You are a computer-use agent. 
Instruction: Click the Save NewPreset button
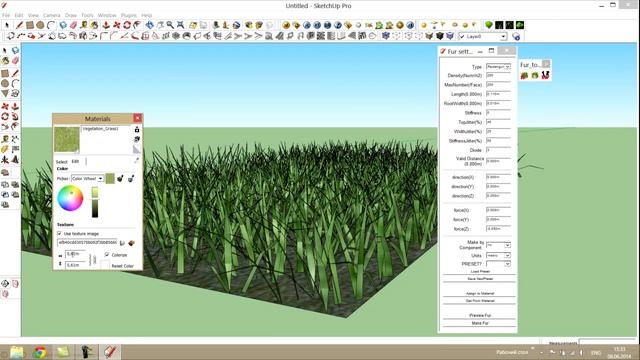coord(480,279)
